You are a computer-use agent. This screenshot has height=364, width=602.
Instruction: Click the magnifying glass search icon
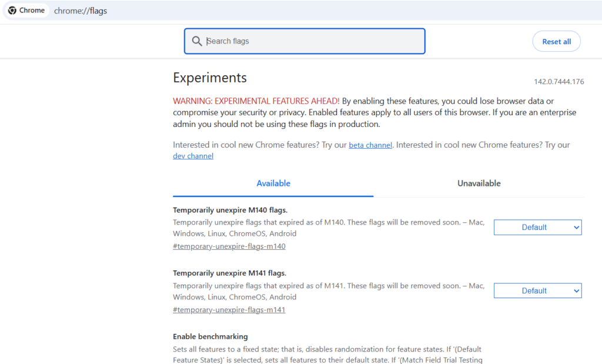coord(197,41)
